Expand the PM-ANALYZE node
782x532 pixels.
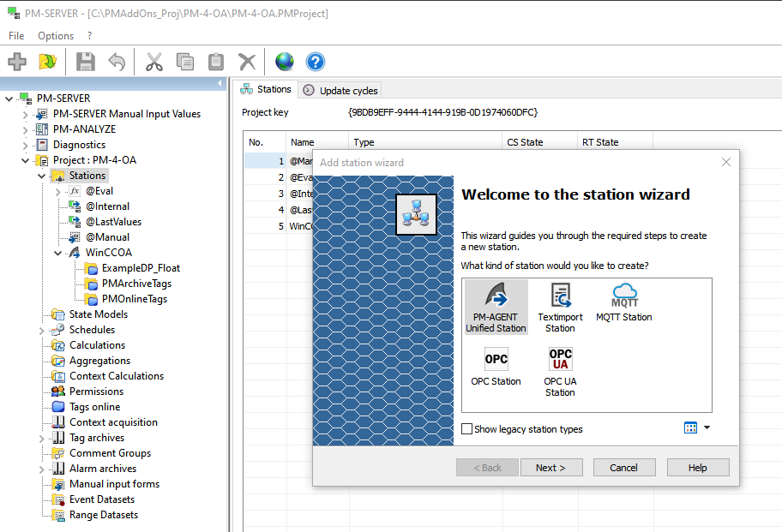click(26, 129)
